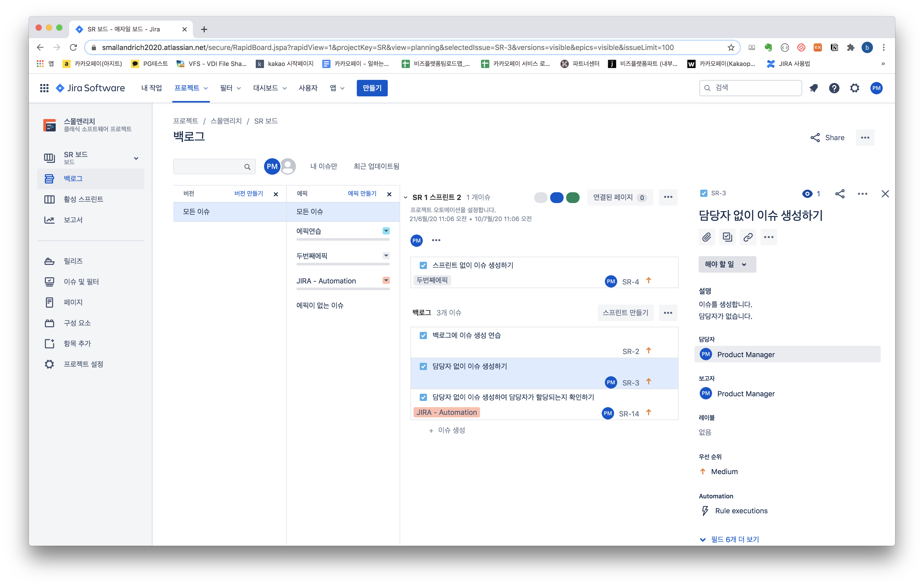Open the 필터 menu in top navigation

[x=230, y=88]
